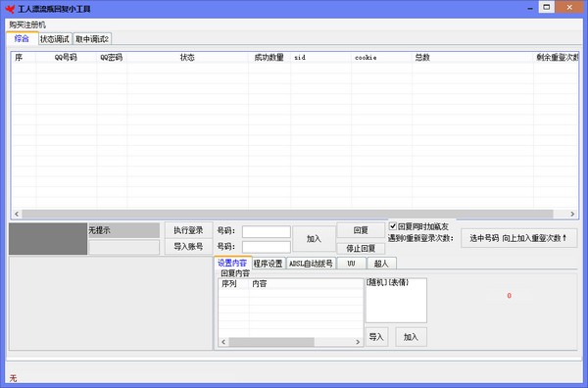588x388 pixels.
Task: Click the 序 column header
Action: pyautogui.click(x=24, y=58)
